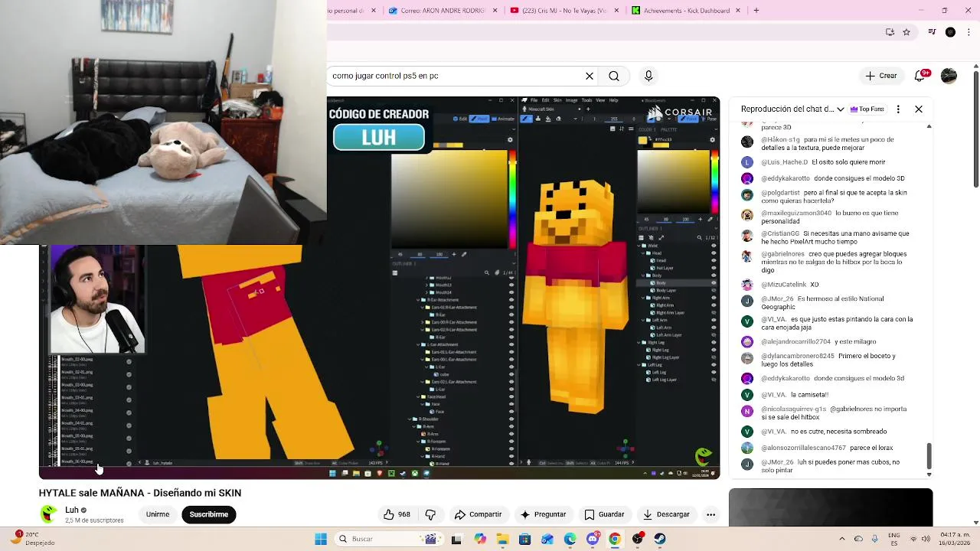Open File Explorer from the taskbar
The width and height of the screenshot is (980, 551).
coord(502,539)
